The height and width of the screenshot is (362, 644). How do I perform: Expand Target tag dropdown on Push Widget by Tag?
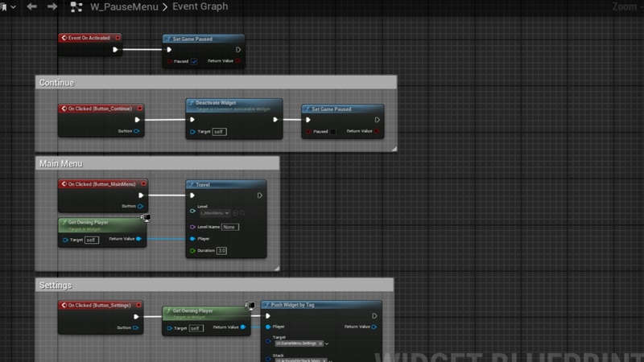(x=328, y=343)
